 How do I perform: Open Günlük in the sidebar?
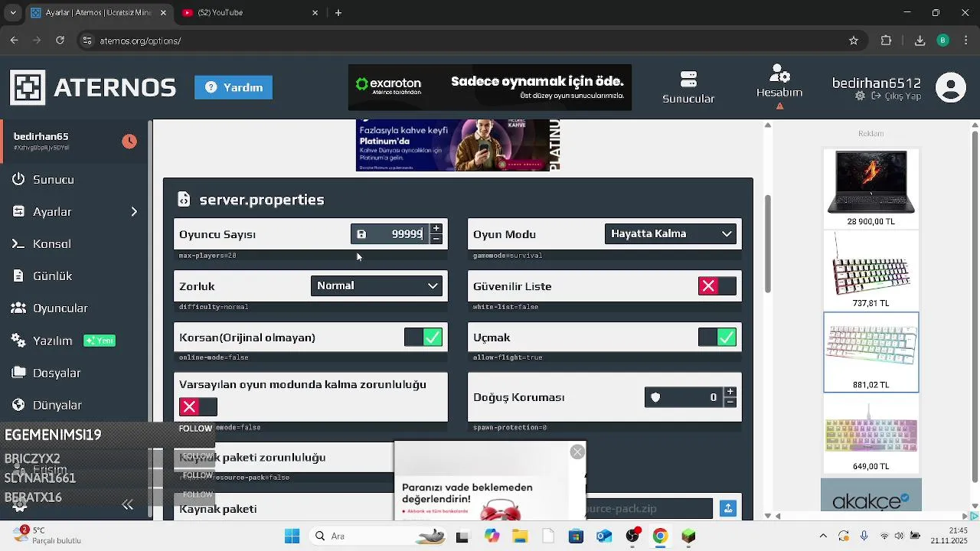coord(52,276)
